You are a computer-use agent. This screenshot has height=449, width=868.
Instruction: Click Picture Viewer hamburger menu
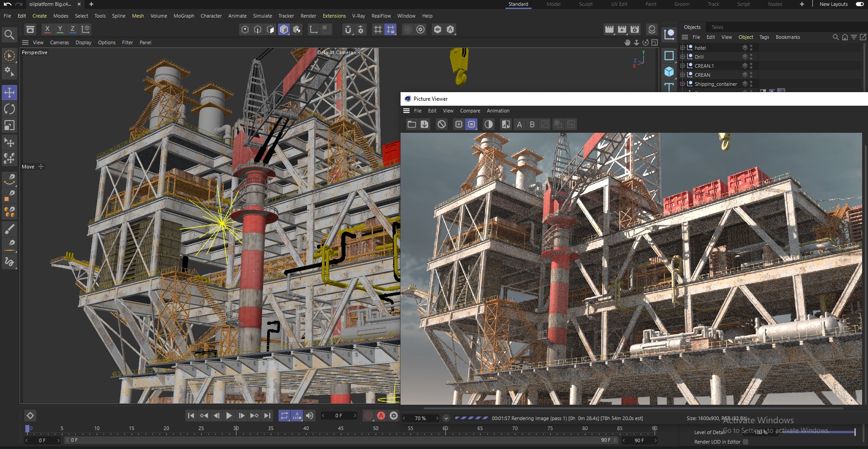click(406, 111)
